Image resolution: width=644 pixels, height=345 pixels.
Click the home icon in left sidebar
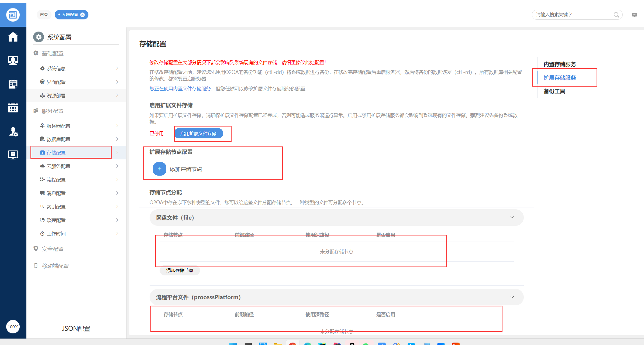coord(13,37)
